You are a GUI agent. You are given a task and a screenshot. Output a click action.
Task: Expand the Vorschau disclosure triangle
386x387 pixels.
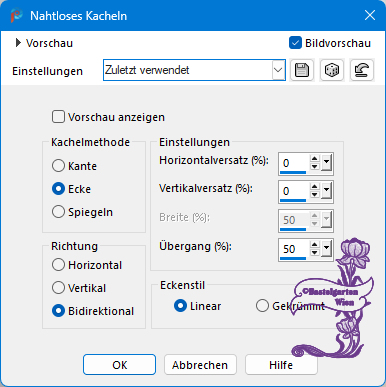(x=18, y=43)
